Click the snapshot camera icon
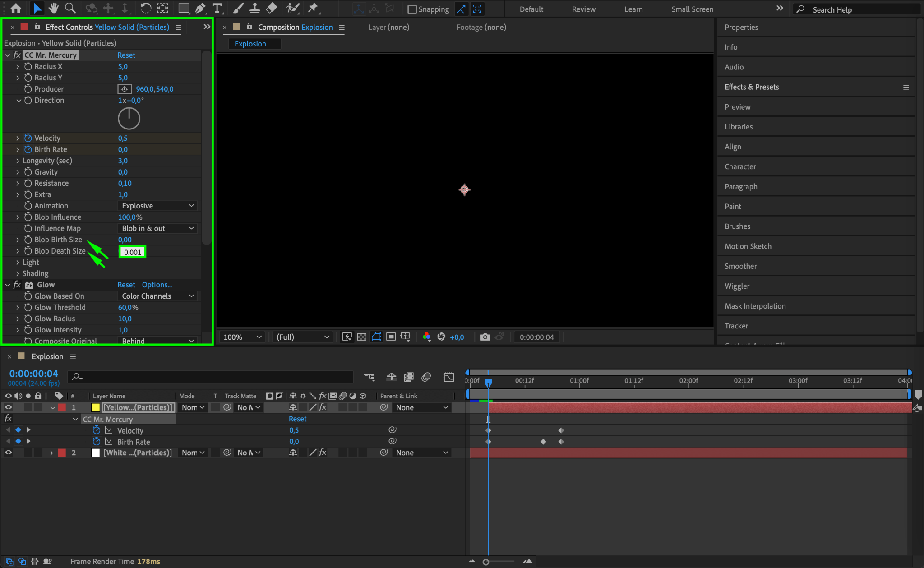The width and height of the screenshot is (924, 568). [x=485, y=337]
